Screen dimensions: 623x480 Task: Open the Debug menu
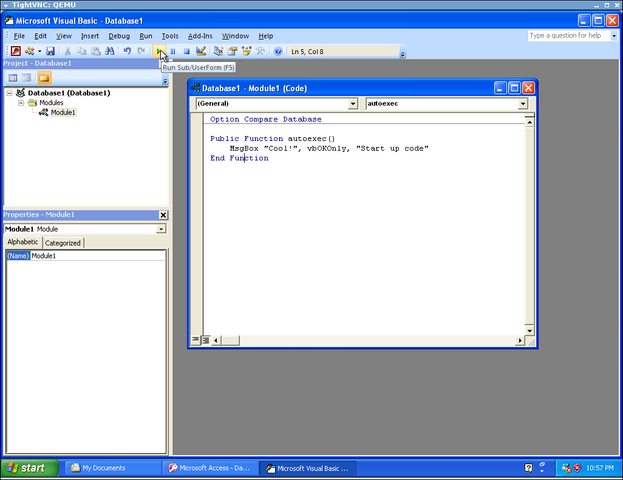point(119,36)
